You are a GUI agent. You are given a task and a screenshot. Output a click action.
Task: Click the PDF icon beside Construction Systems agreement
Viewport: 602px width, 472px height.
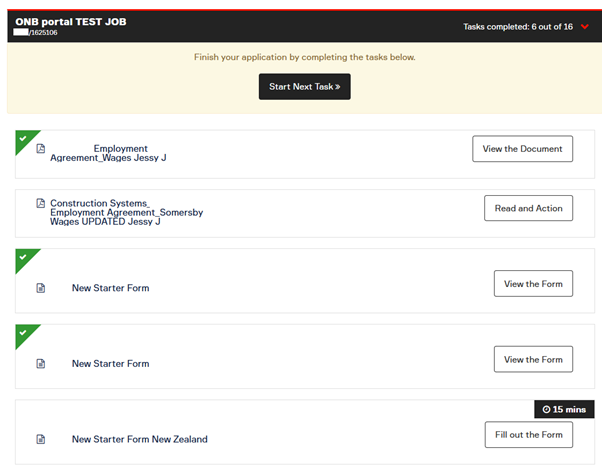tap(41, 203)
